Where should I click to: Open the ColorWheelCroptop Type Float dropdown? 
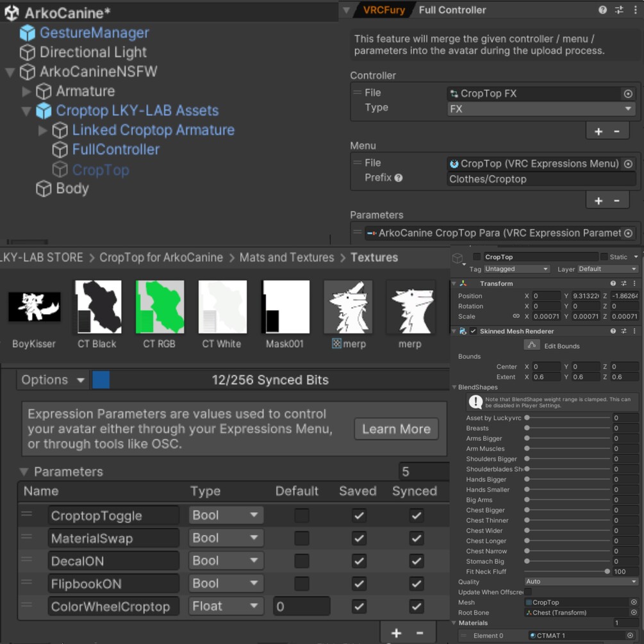pyautogui.click(x=226, y=606)
